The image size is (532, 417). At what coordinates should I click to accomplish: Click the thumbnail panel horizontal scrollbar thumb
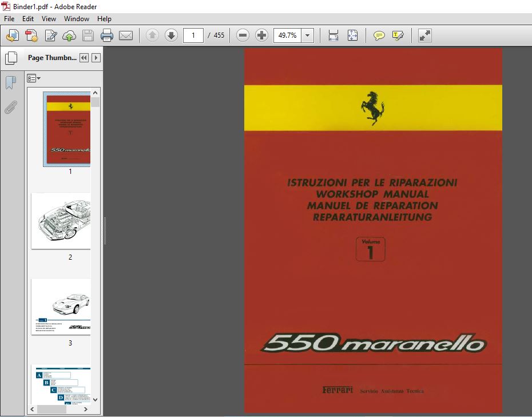tap(51, 409)
